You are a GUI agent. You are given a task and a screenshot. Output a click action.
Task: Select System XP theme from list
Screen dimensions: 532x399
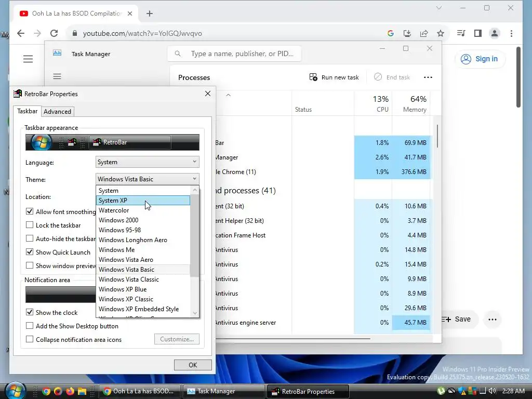coord(143,200)
